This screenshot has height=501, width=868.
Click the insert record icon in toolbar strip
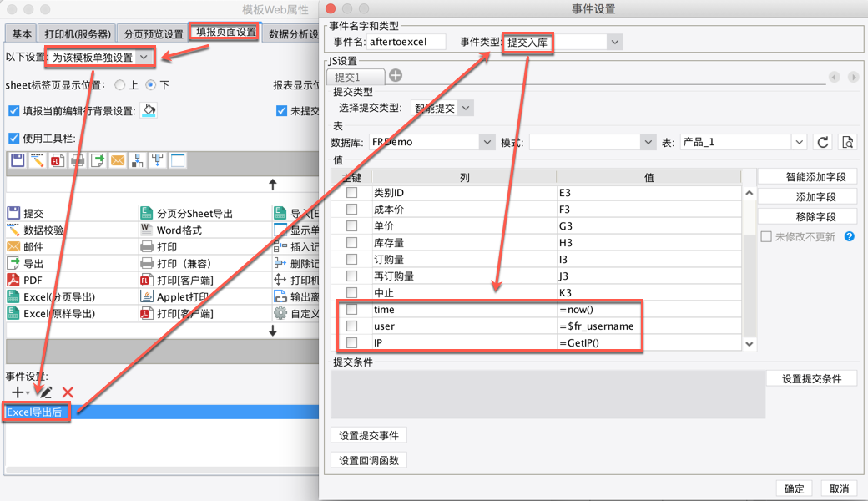click(137, 160)
